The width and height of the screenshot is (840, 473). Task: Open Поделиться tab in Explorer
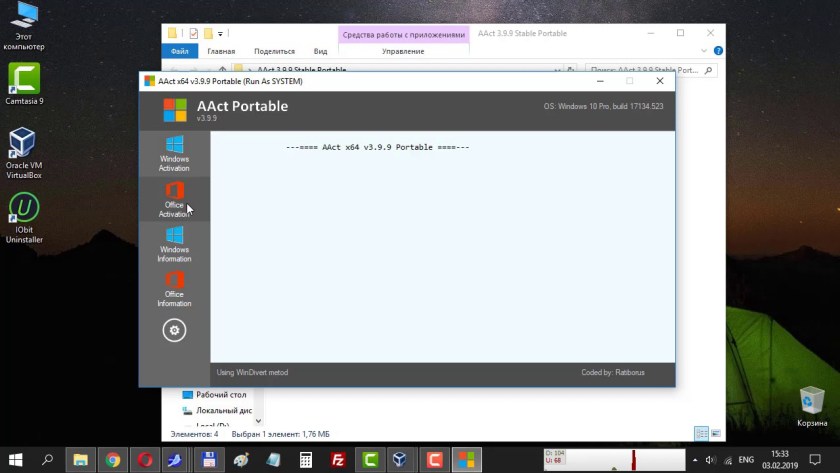pyautogui.click(x=274, y=51)
